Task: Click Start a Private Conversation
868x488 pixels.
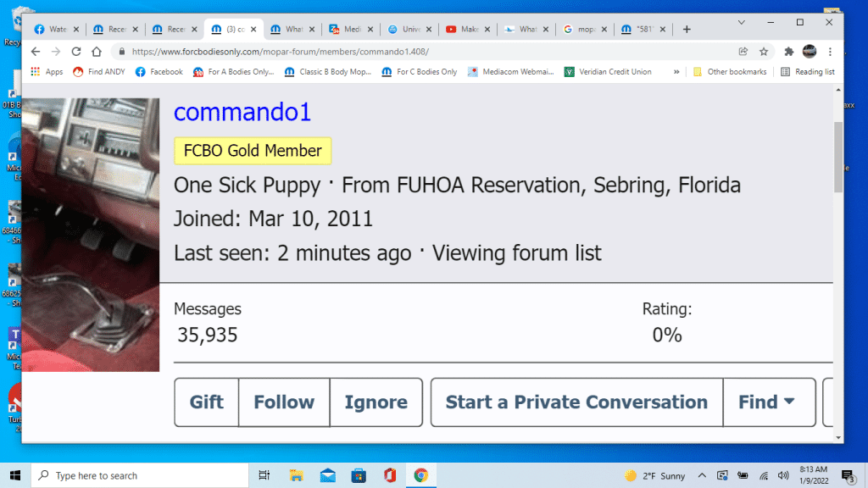Action: [x=576, y=402]
